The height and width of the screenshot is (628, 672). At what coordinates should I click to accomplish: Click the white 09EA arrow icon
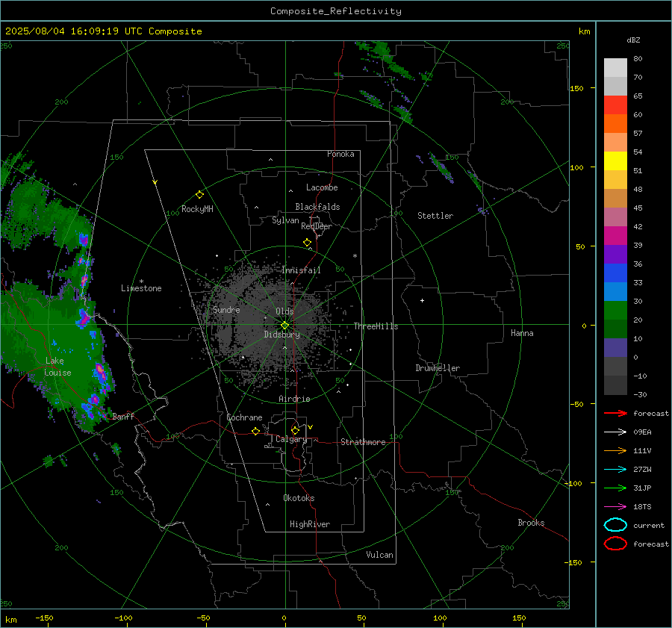point(615,432)
